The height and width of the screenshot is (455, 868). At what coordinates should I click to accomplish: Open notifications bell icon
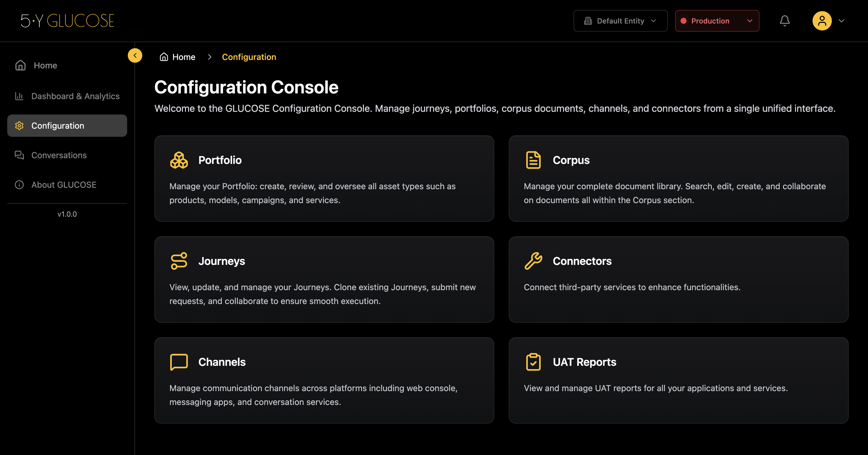click(x=785, y=21)
